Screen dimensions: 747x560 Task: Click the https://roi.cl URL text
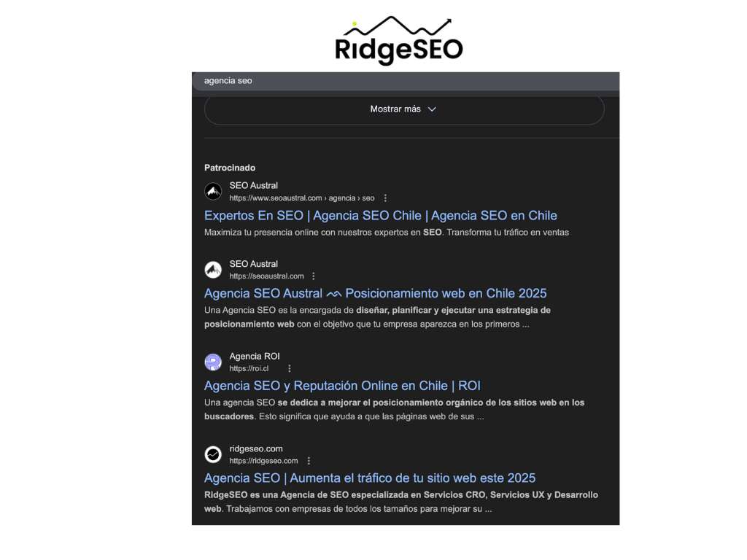(249, 368)
